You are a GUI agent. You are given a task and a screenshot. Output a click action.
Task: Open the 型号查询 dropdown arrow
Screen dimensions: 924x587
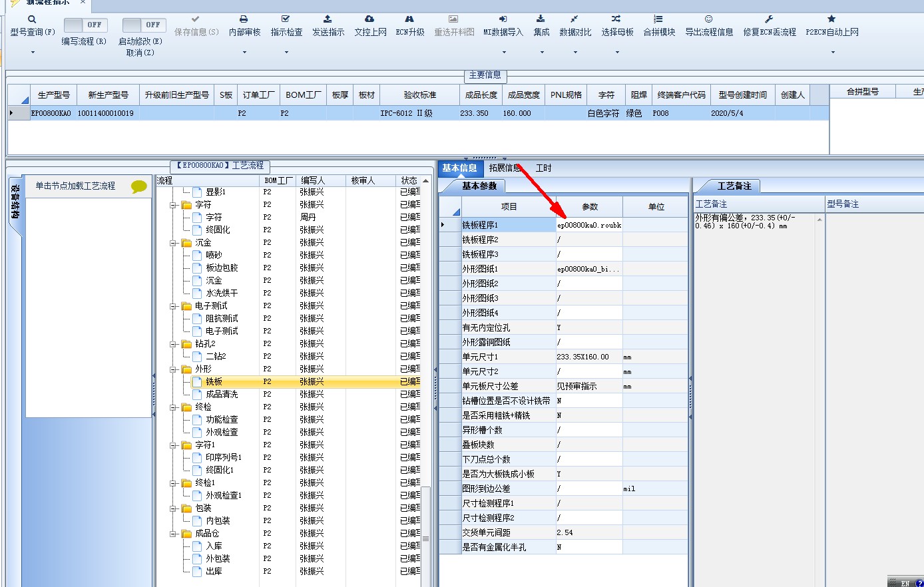(32, 52)
